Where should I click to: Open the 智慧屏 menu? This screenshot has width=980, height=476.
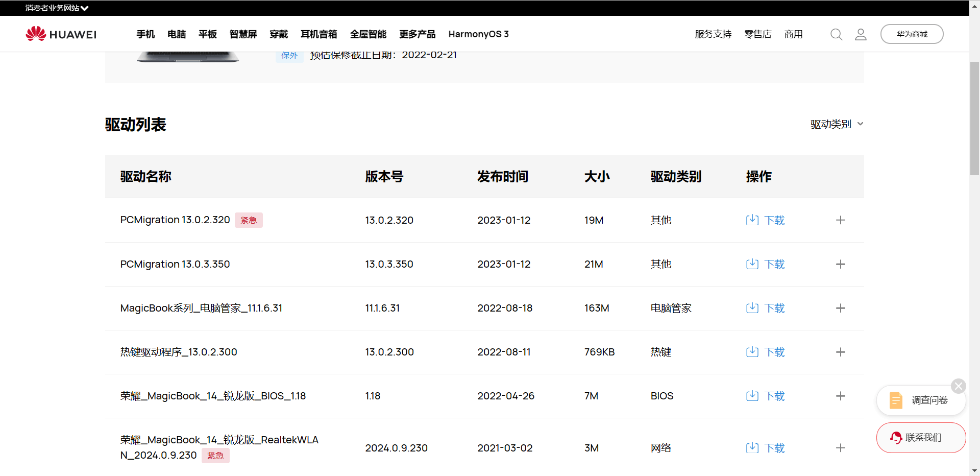point(243,34)
